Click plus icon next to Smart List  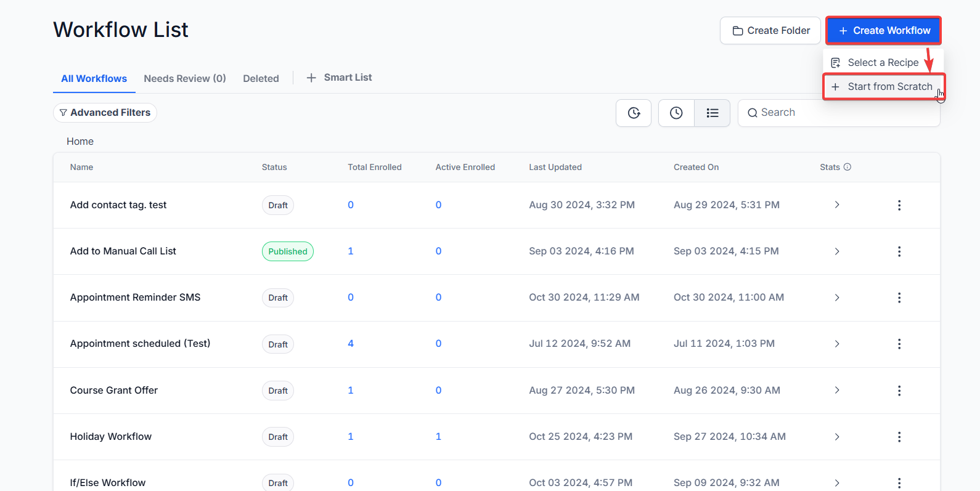coord(311,78)
